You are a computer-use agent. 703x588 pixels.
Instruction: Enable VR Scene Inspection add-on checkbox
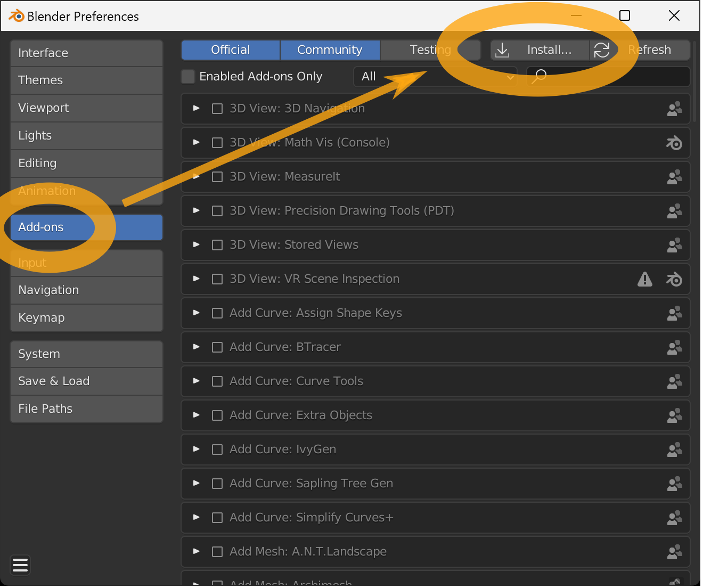click(217, 279)
